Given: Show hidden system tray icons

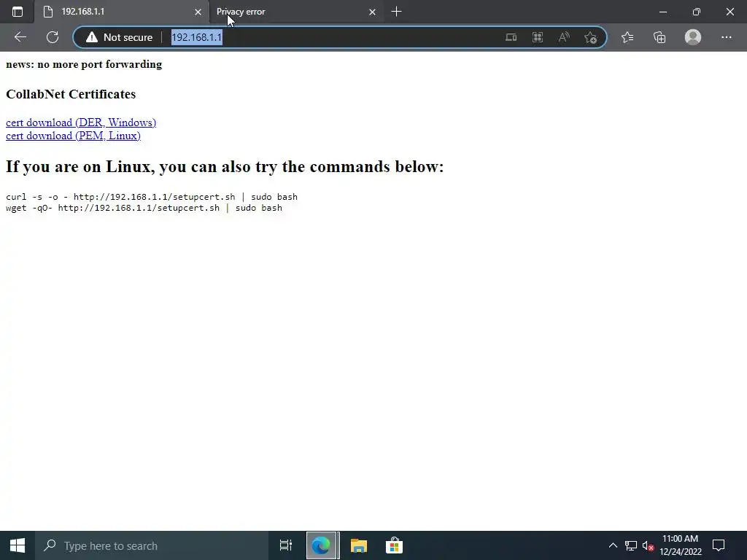Looking at the screenshot, I should [613, 545].
